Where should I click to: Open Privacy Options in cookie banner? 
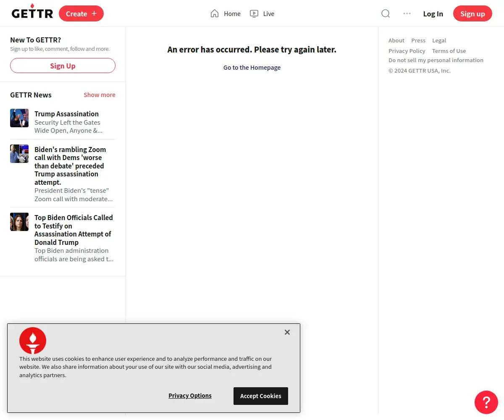190,396
